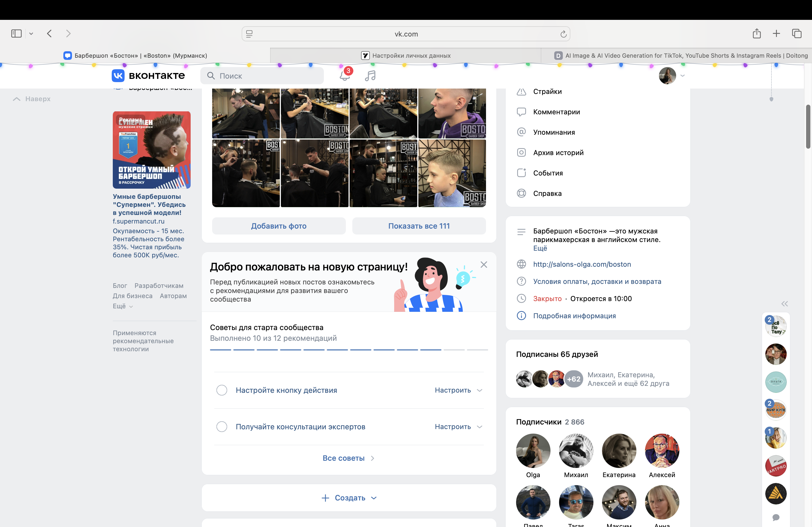Viewport: 812px width, 527px height.
Task: Click the Добавить фото button
Action: 279,226
